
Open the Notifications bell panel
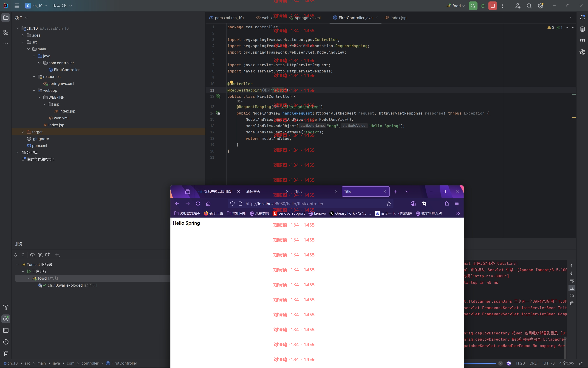coord(582,17)
